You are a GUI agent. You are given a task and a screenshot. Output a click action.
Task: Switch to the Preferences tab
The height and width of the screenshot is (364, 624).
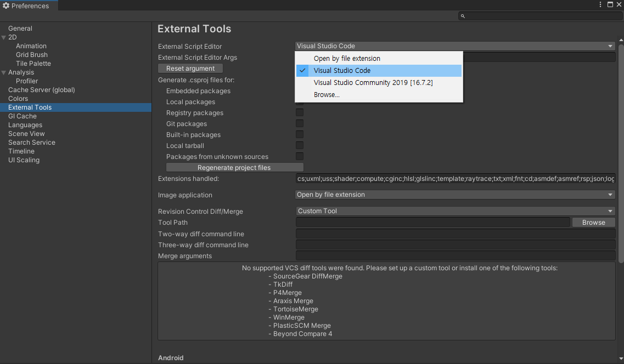point(29,5)
